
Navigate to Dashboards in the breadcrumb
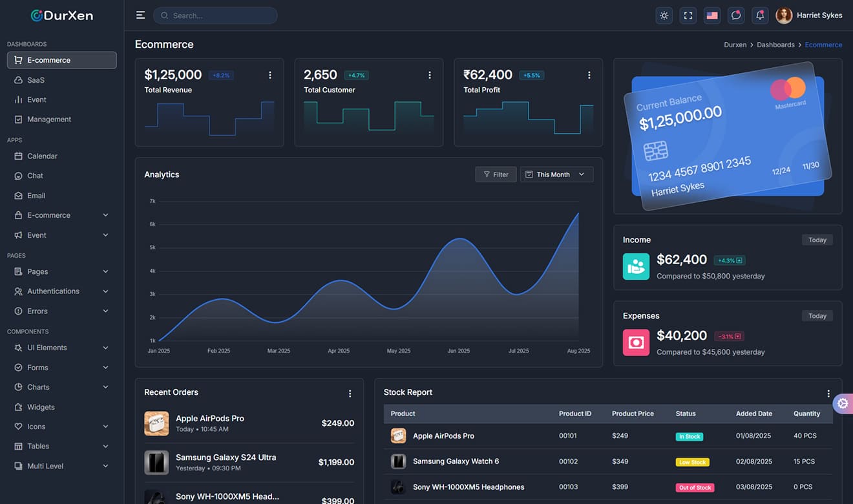[x=775, y=44]
